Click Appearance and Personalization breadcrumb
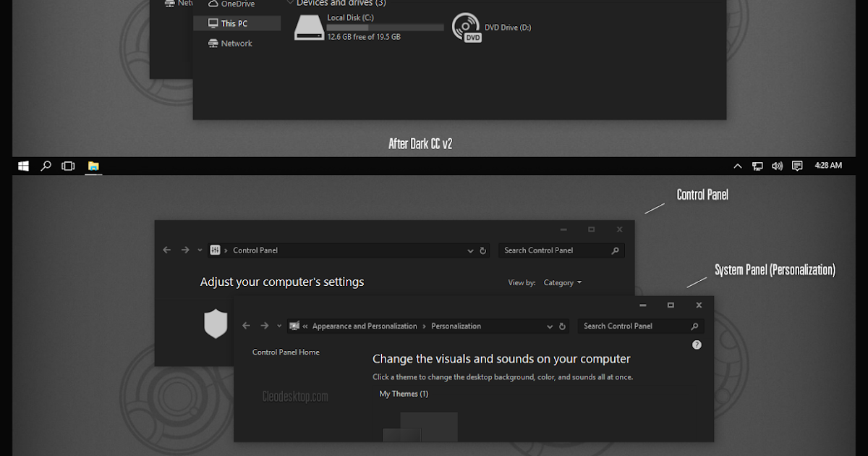The width and height of the screenshot is (868, 456). pos(365,326)
